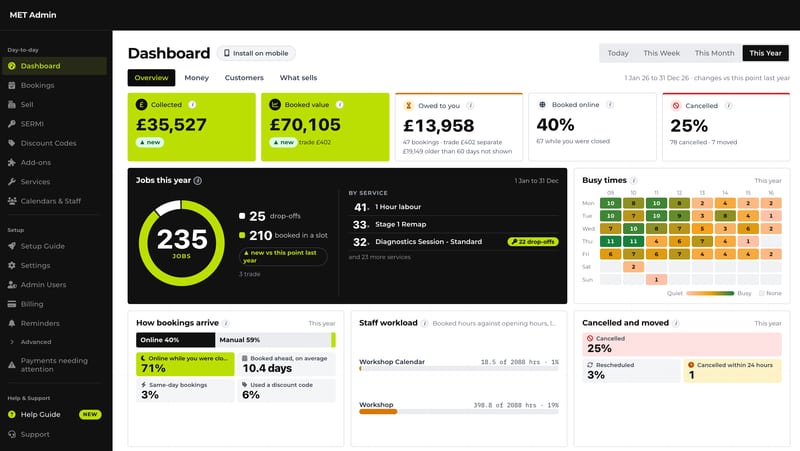Click the Online 40% bar segment
The height and width of the screenshot is (451, 800).
pos(176,340)
